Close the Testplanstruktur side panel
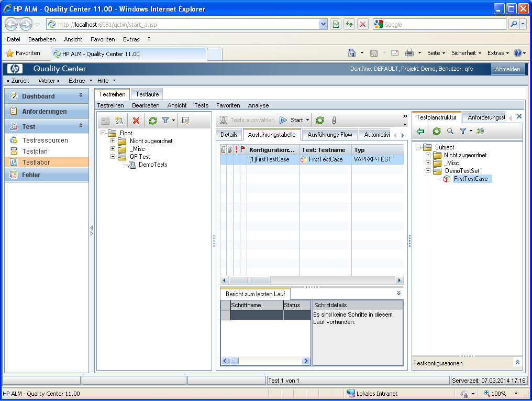This screenshot has height=401, width=532. pyautogui.click(x=519, y=116)
